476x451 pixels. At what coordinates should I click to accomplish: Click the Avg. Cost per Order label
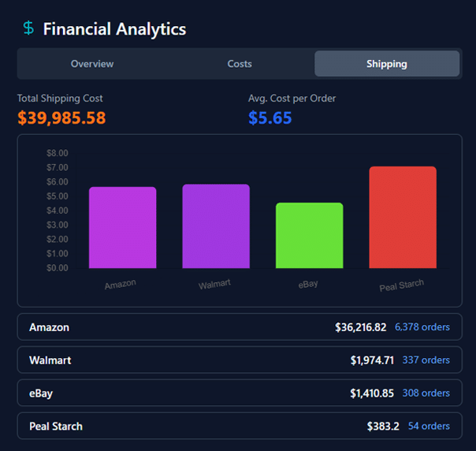(x=292, y=99)
